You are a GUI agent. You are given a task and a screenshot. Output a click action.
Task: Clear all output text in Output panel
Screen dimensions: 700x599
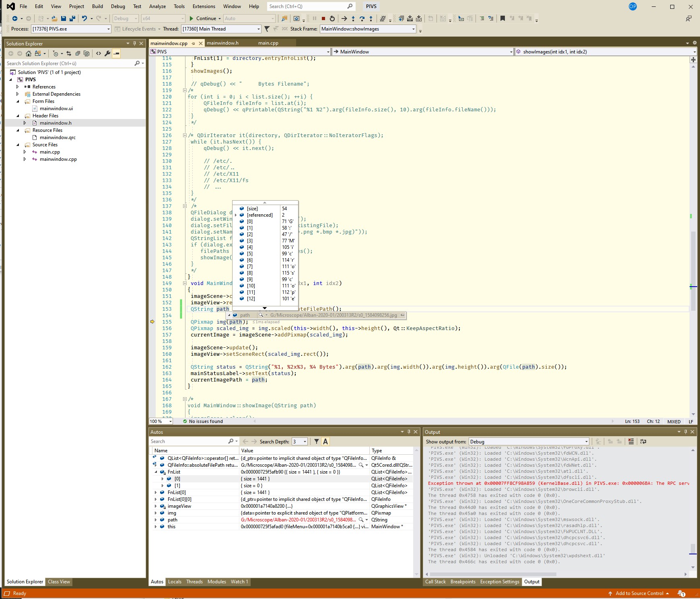pos(631,441)
